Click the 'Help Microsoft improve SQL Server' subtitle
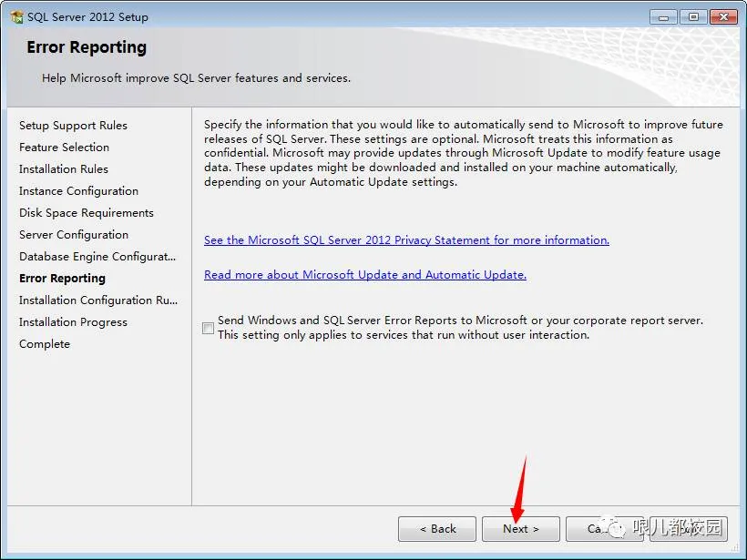Image resolution: width=747 pixels, height=560 pixels. (196, 78)
